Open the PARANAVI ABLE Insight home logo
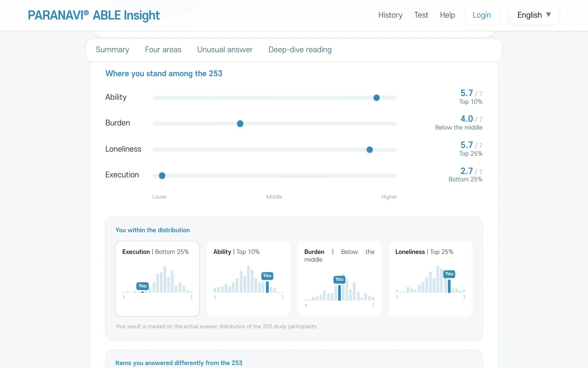The image size is (588, 368). tap(94, 15)
